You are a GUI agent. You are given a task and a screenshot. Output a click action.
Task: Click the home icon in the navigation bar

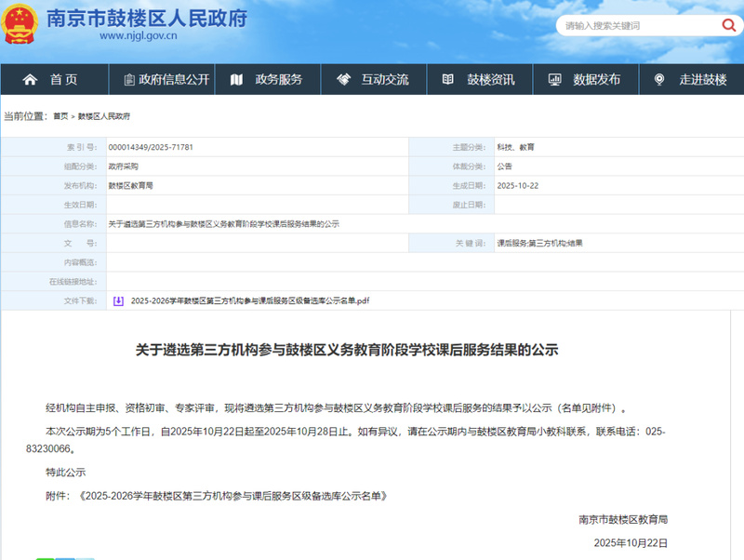pyautogui.click(x=31, y=79)
